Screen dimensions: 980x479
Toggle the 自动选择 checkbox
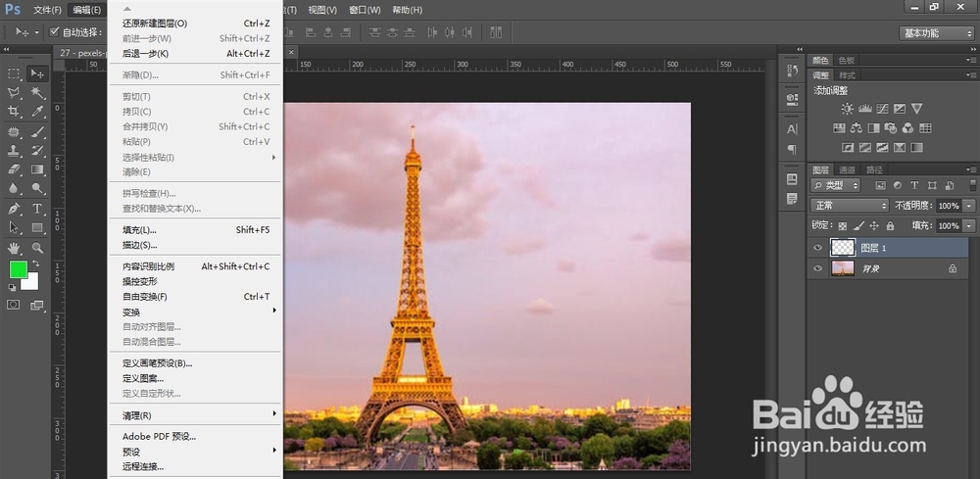(x=54, y=32)
